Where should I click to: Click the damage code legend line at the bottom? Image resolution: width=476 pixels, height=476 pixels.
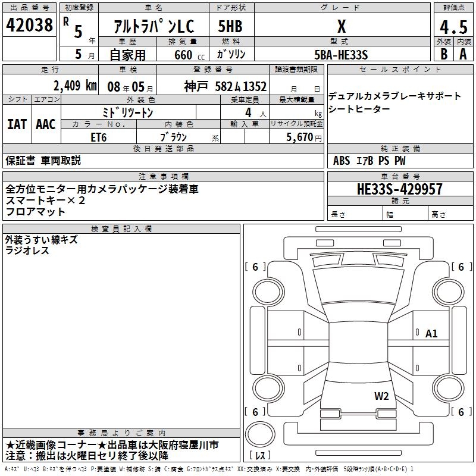point(209,469)
